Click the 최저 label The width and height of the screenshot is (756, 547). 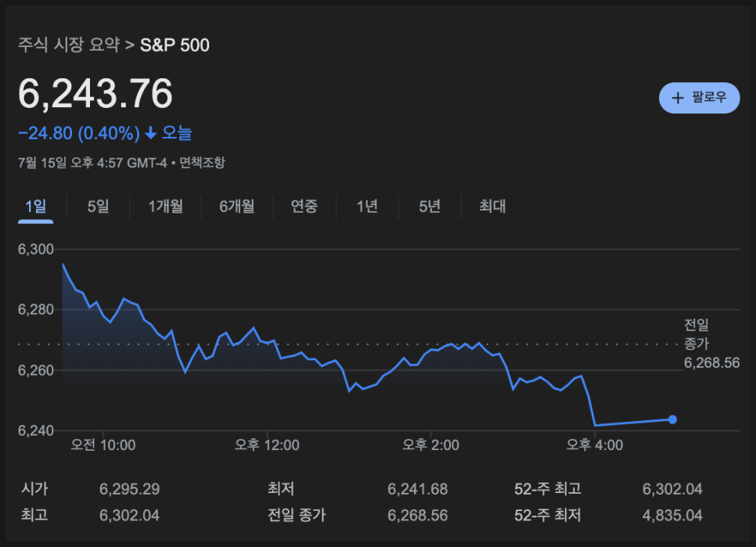[x=281, y=489]
